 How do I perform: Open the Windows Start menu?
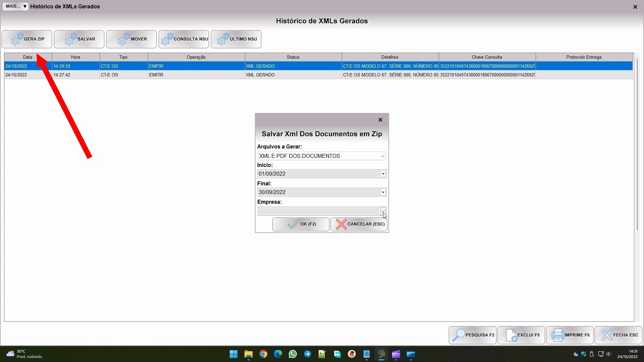233,354
